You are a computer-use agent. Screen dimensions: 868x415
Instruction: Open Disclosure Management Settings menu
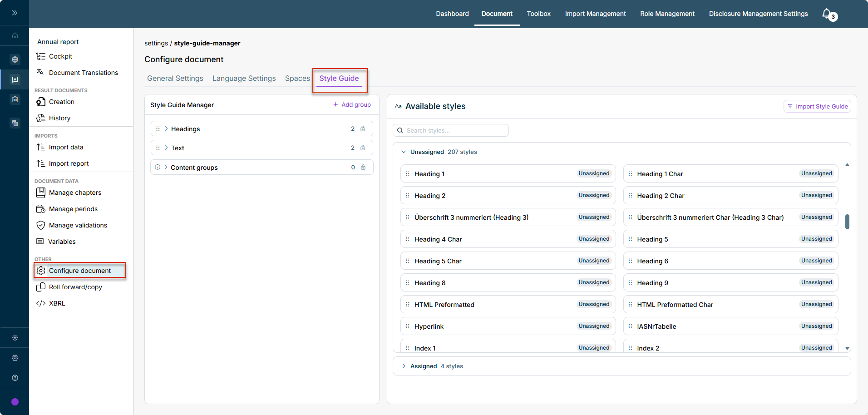(x=759, y=14)
